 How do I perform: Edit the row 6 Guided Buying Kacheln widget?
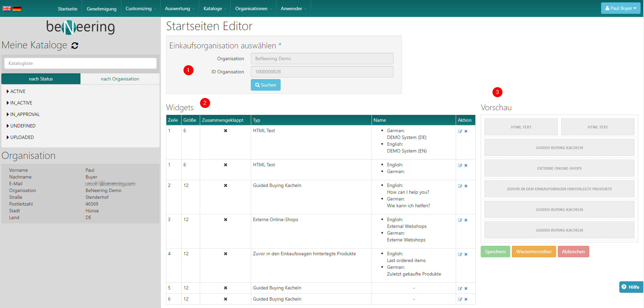[x=460, y=299]
